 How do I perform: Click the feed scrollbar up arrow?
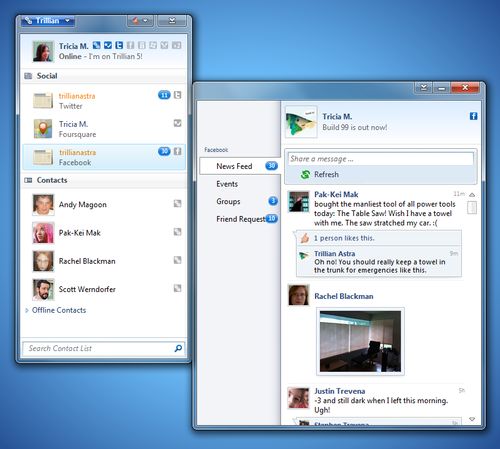472,195
